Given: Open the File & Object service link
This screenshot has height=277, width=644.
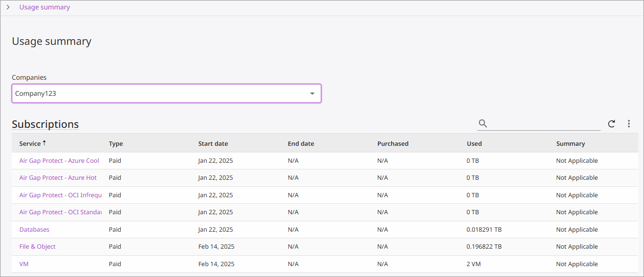Looking at the screenshot, I should [37, 246].
